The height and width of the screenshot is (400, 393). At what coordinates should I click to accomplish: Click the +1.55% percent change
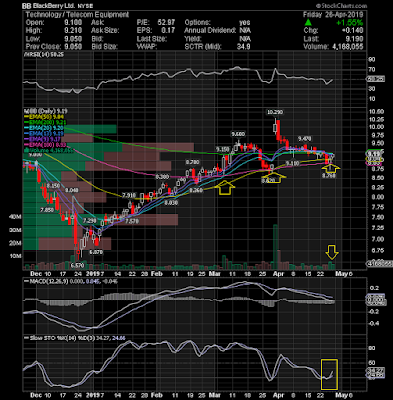[x=349, y=23]
